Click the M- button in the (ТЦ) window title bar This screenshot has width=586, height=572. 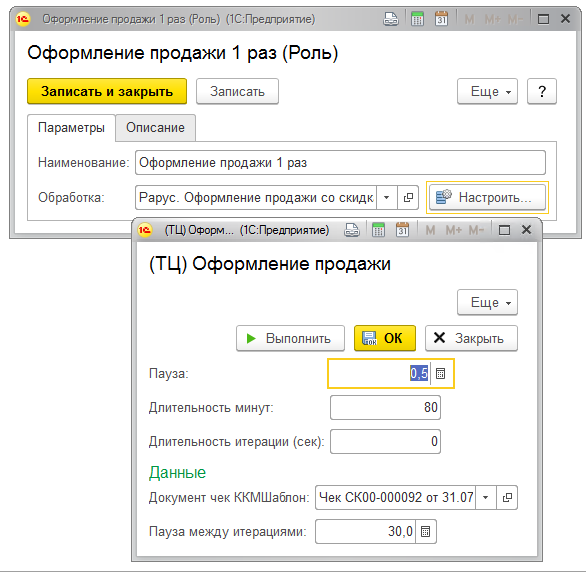(x=476, y=230)
